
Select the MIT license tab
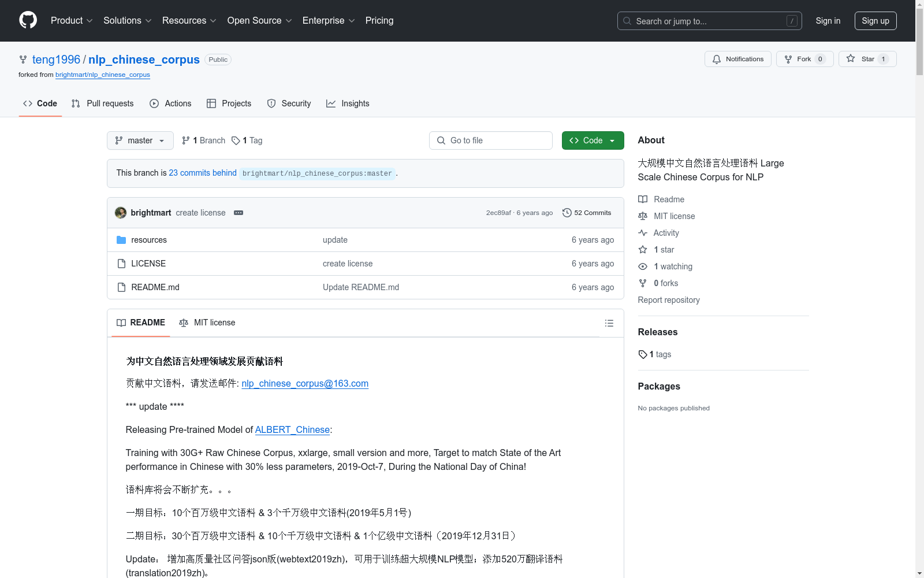pyautogui.click(x=207, y=323)
